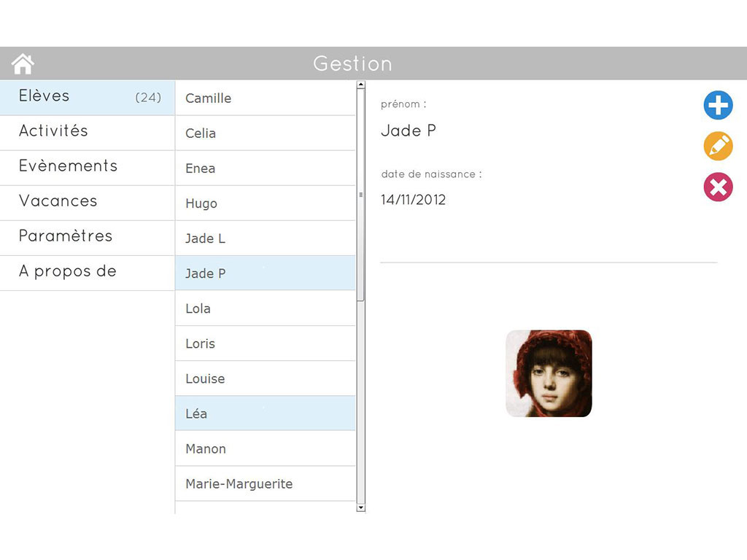This screenshot has height=560, width=747.
Task: Switch to Evènements in sidebar
Action: [x=87, y=167]
